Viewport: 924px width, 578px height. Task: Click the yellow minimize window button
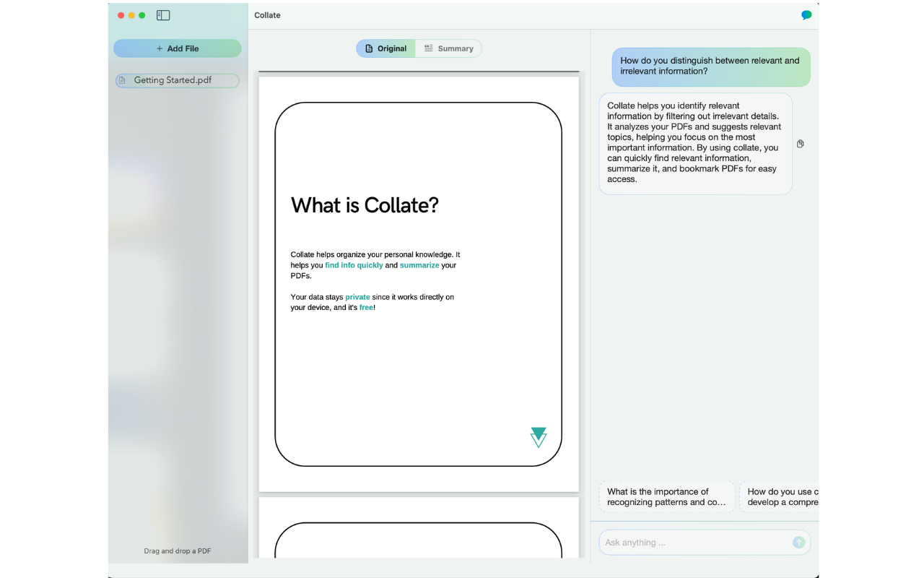click(x=131, y=15)
